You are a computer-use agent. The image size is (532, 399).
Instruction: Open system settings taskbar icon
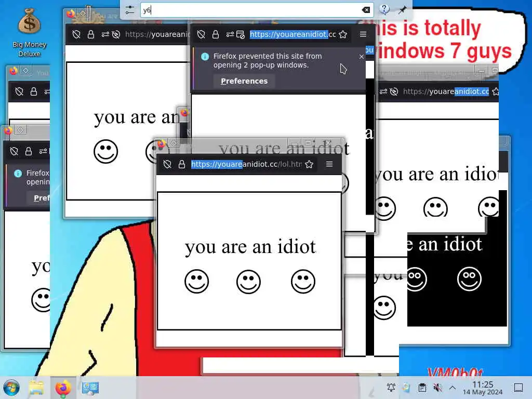pos(90,388)
